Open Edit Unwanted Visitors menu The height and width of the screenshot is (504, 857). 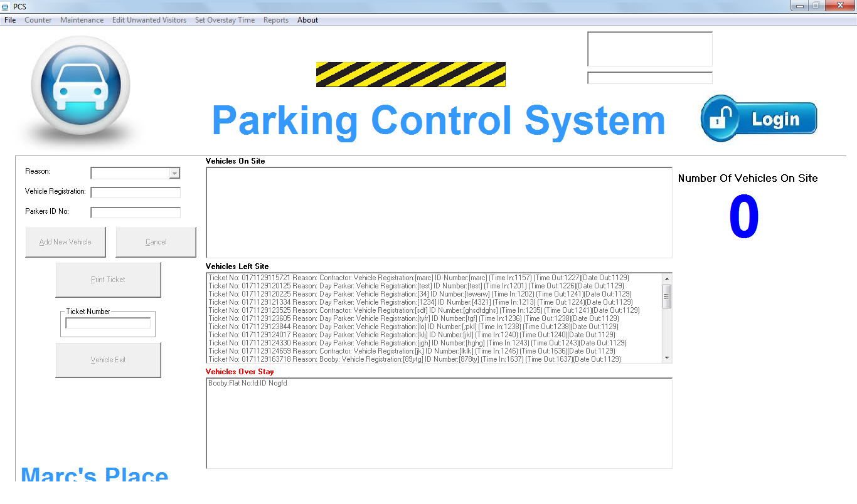point(149,20)
